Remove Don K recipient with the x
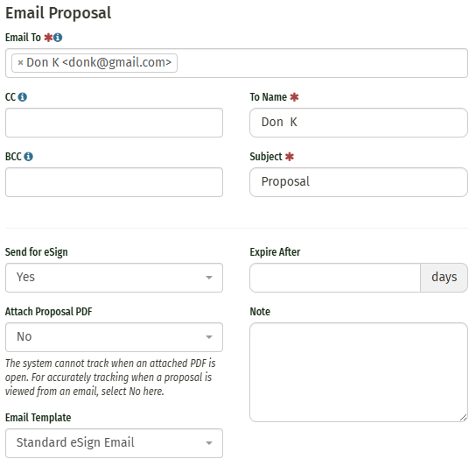This screenshot has height=466, width=476. click(x=20, y=63)
